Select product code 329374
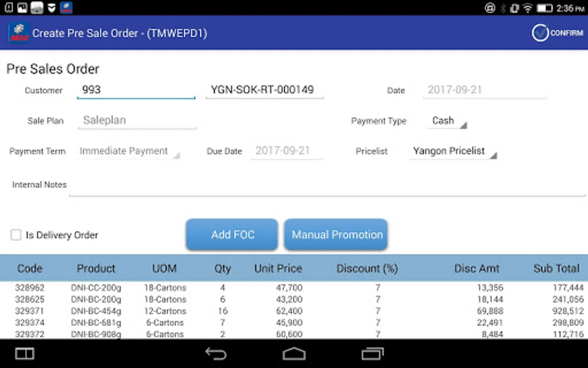588x368 pixels. [x=29, y=323]
